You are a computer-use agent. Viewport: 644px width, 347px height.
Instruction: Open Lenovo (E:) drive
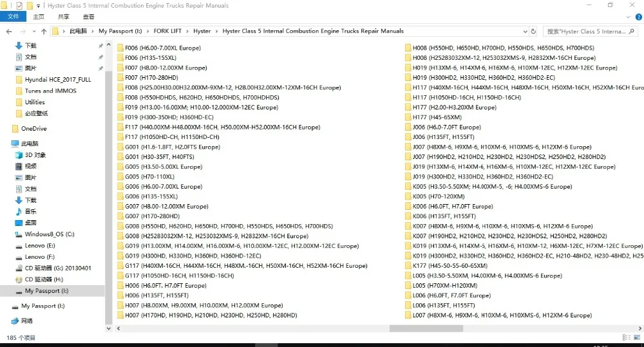point(40,245)
